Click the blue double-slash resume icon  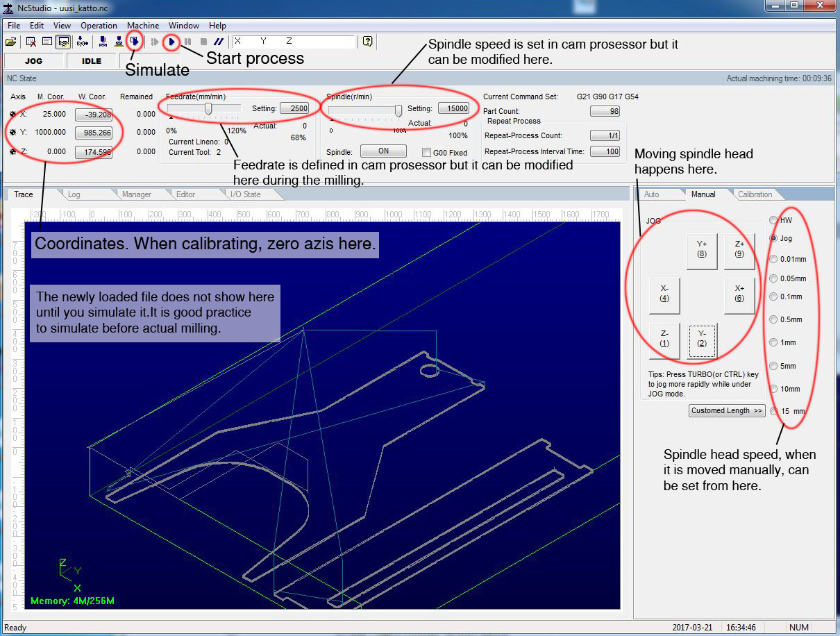click(219, 42)
